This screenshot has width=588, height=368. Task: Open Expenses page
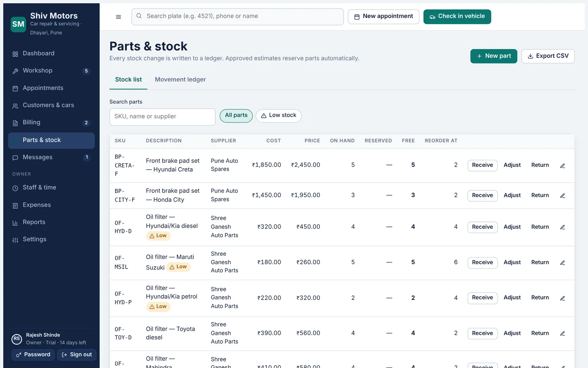pos(51,205)
